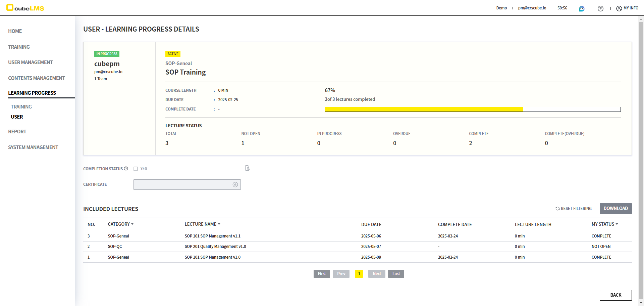Click the certificate download icon

click(x=235, y=184)
